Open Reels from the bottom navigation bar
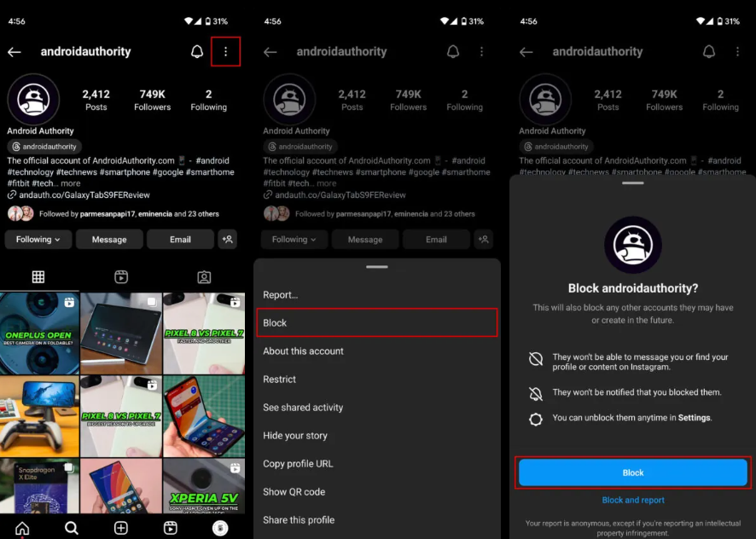 [x=170, y=528]
